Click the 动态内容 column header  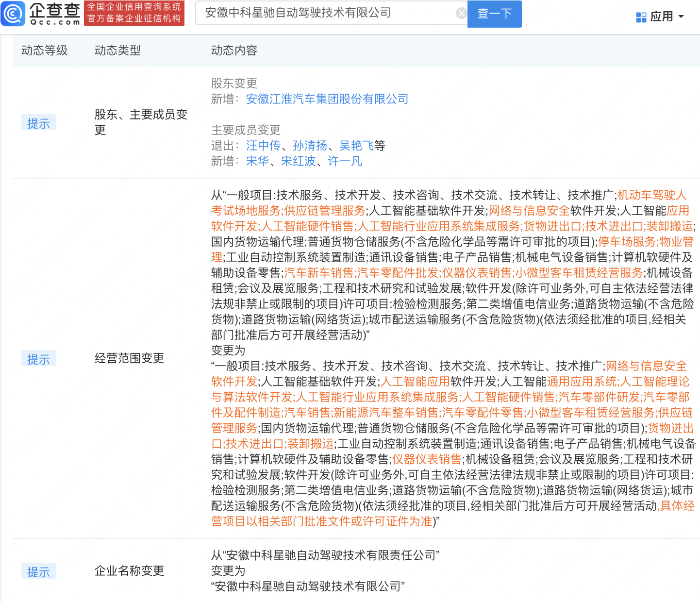click(x=234, y=50)
